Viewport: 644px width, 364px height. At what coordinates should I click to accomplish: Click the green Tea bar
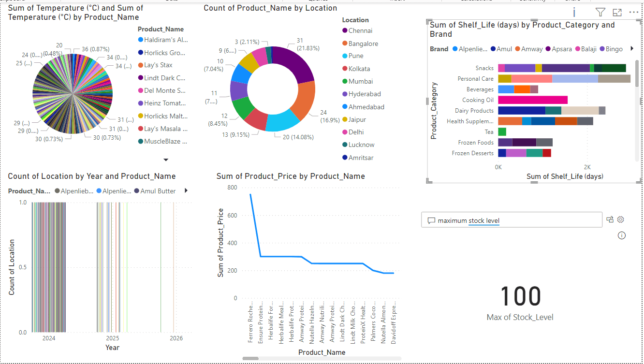(x=502, y=132)
